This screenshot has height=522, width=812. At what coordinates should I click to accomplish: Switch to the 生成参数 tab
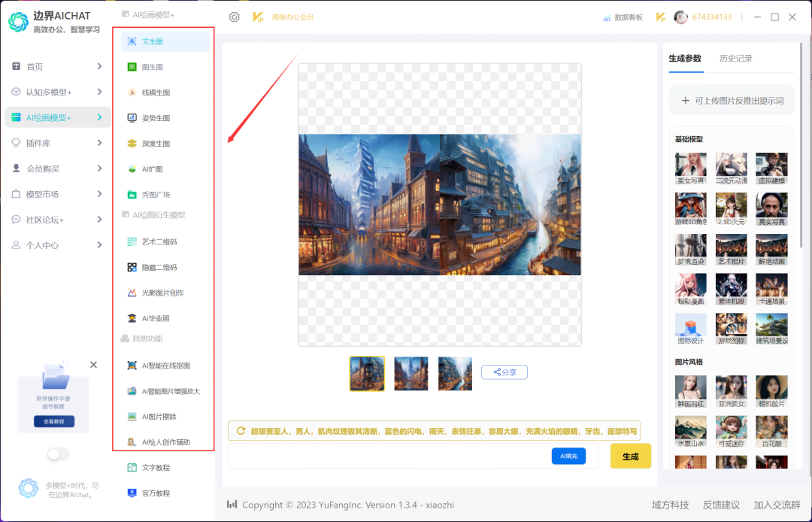[685, 59]
